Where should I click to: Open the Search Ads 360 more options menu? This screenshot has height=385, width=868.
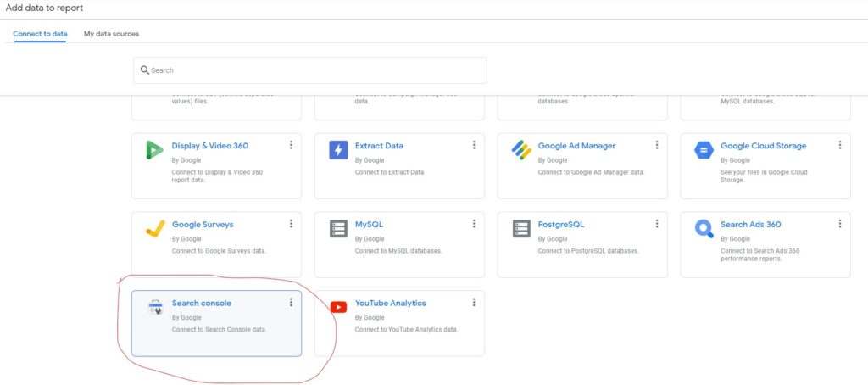840,223
